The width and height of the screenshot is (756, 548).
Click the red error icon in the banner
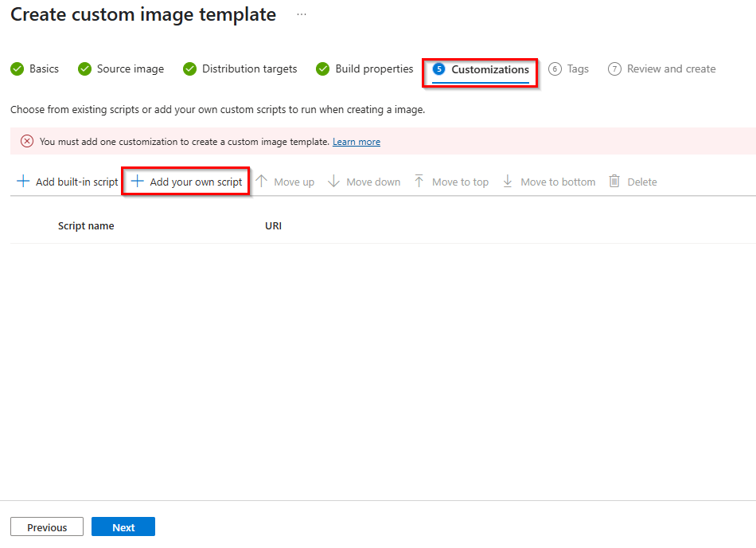click(26, 141)
